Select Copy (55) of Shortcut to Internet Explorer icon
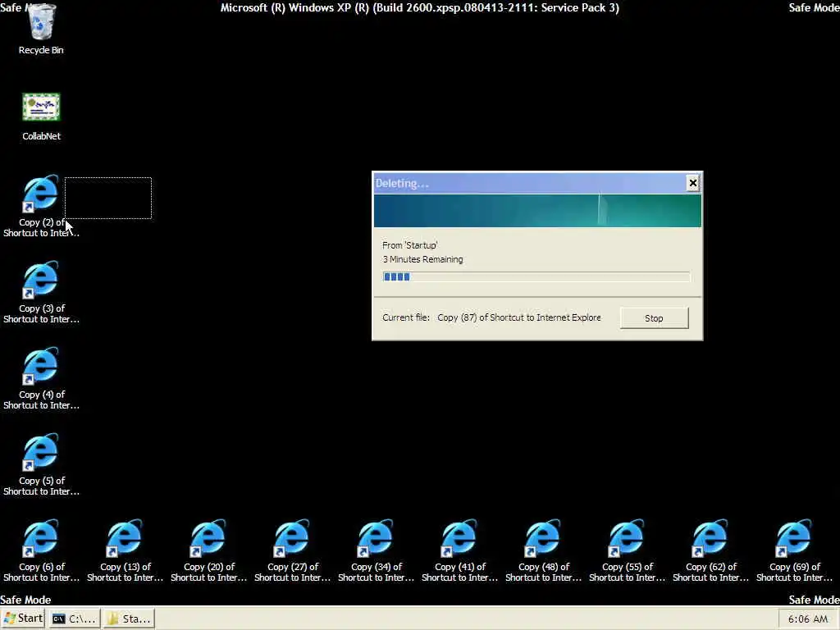Screen dimensions: 840x630 tap(626, 550)
